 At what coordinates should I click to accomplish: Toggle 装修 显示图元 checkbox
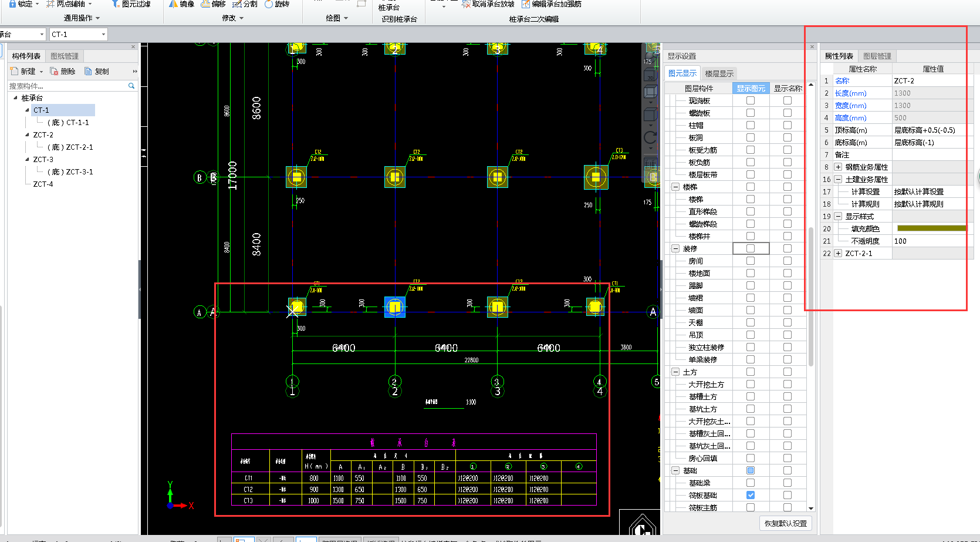coord(751,248)
